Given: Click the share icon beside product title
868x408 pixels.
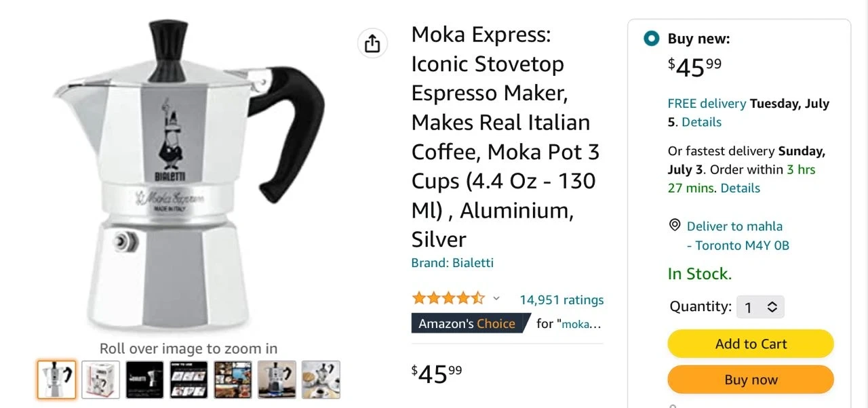Looking at the screenshot, I should (372, 44).
